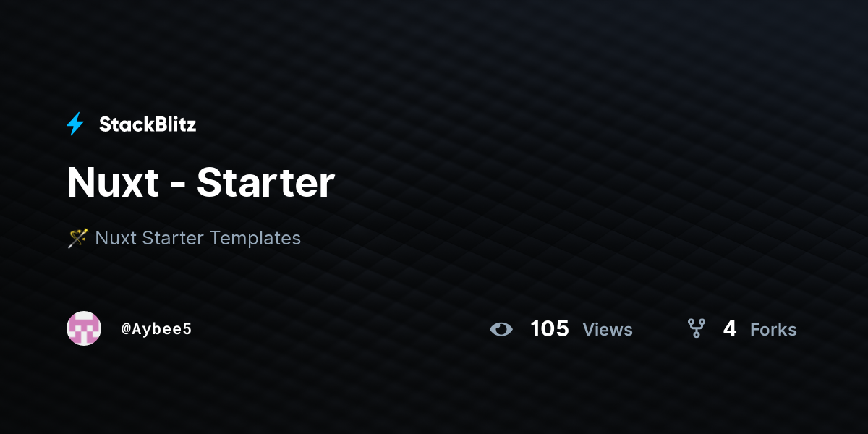Select the magic wand emoji icon
This screenshot has width=868, height=434.
[x=77, y=237]
